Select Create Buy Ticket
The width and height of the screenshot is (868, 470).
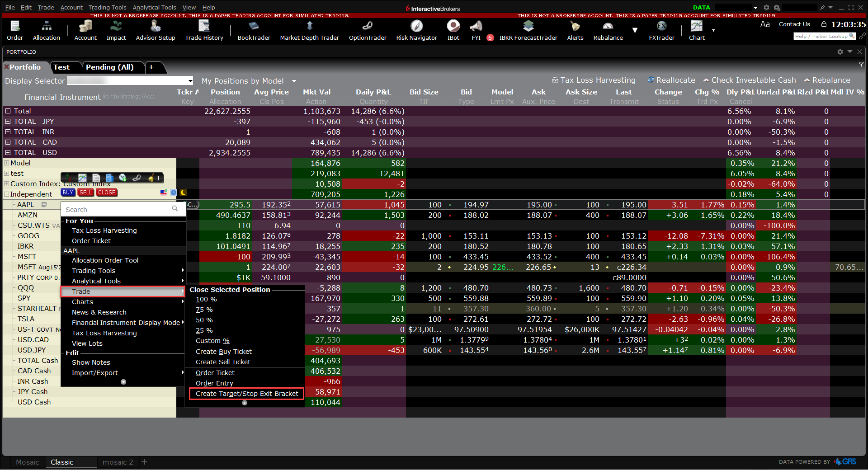(x=223, y=352)
